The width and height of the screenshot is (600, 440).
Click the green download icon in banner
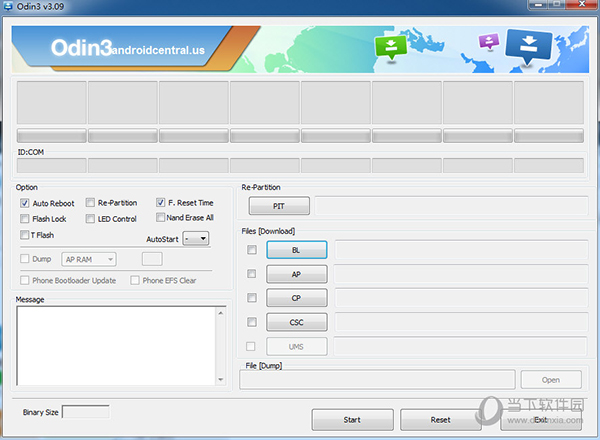pyautogui.click(x=389, y=47)
